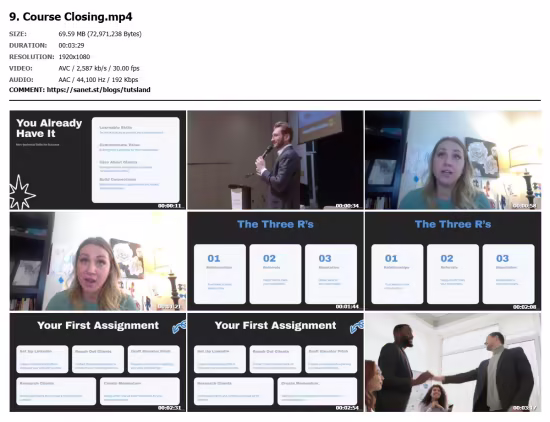Viewport: 550px width, 422px height.
Task: Select video info 'AVC / 2,587 kb/s / 30.00 fps'
Action: tap(99, 68)
